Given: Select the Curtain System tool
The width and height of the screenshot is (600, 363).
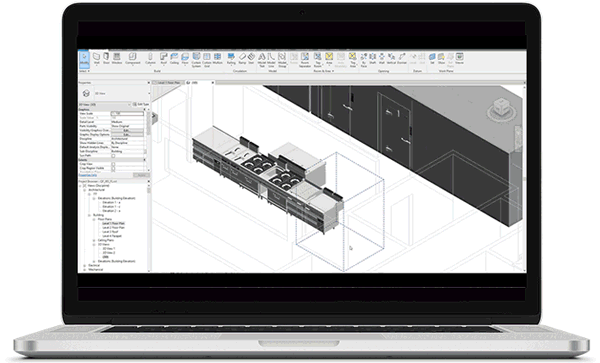Looking at the screenshot, I should click(196, 60).
